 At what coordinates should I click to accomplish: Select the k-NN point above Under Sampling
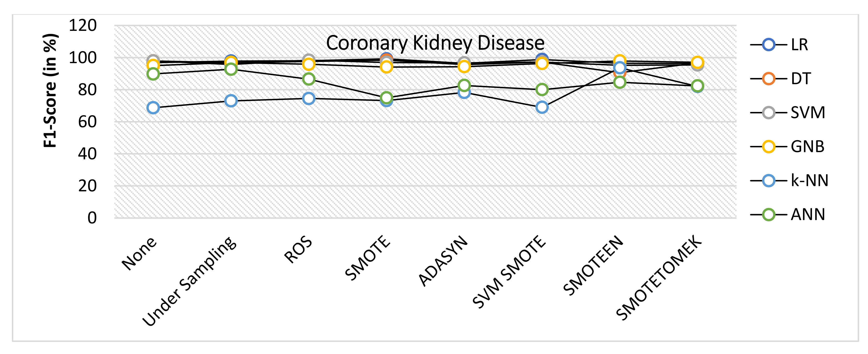pyautogui.click(x=231, y=101)
